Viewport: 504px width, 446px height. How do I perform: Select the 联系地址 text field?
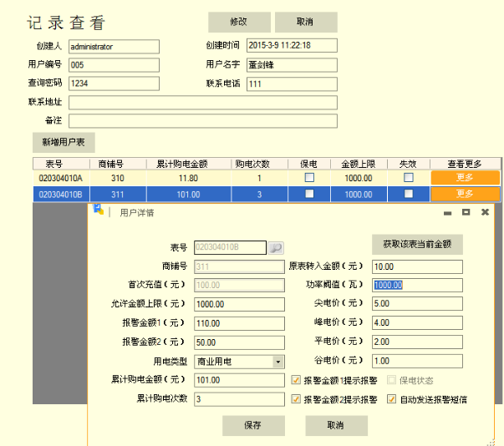coord(202,103)
